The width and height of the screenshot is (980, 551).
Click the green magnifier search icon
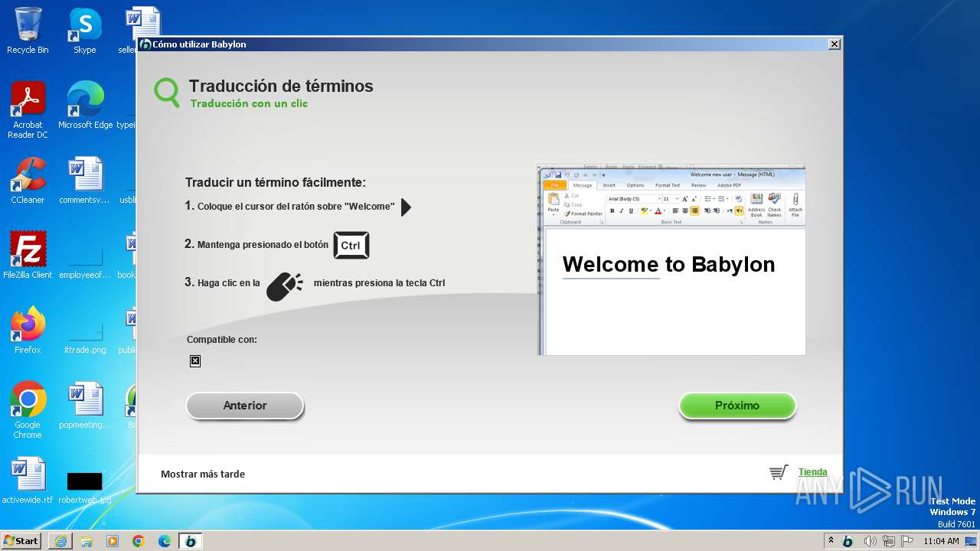(167, 92)
